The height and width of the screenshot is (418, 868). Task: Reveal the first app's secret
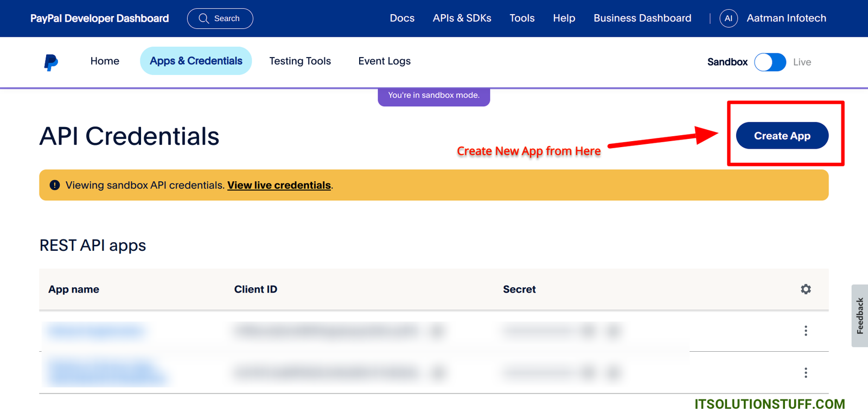click(588, 331)
